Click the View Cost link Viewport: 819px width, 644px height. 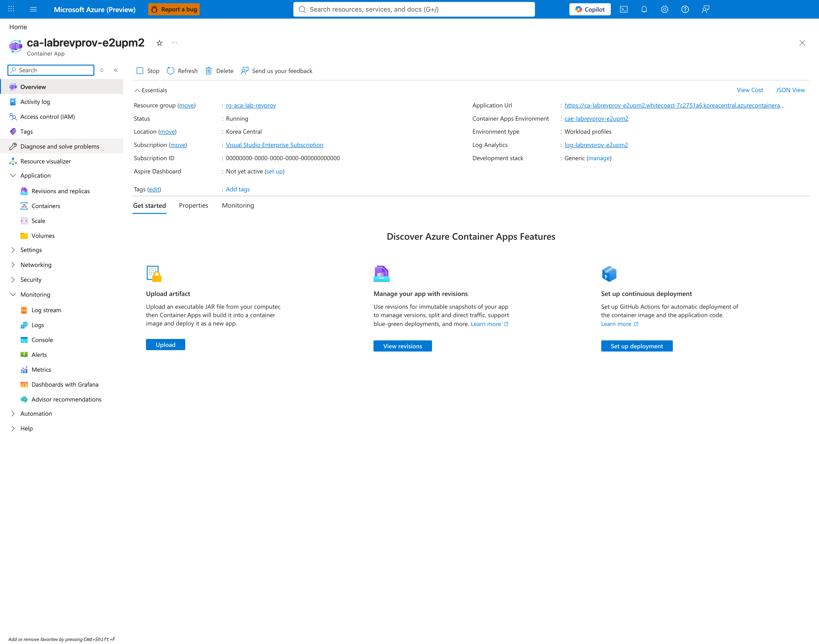(750, 90)
